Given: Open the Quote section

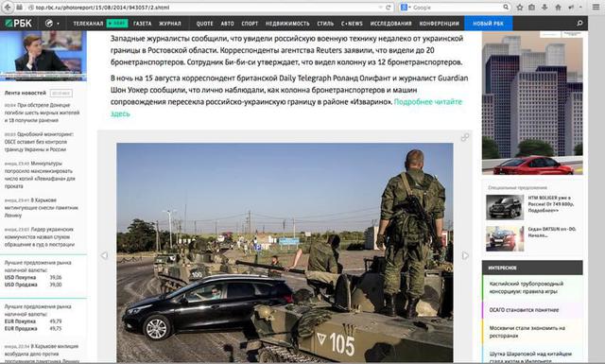Looking at the screenshot, I should click(204, 24).
